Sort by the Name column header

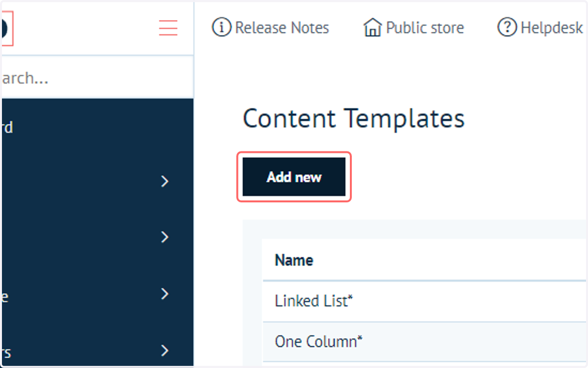(x=294, y=260)
